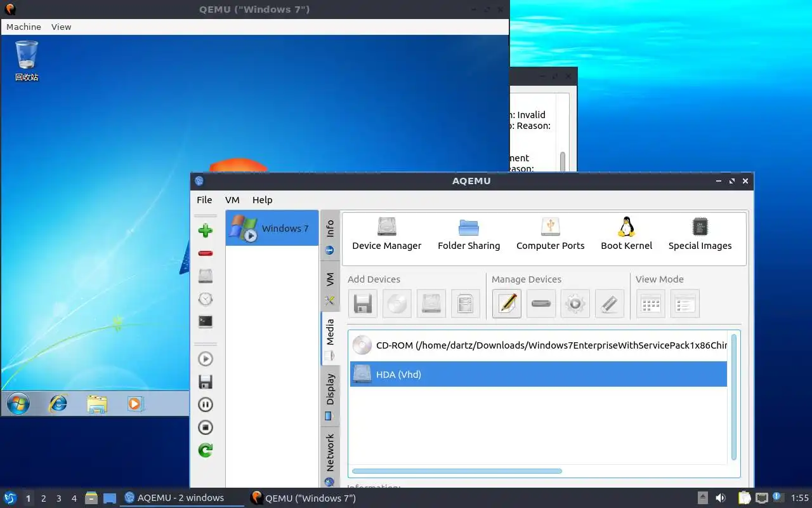Open Device Manager section
The width and height of the screenshot is (812, 508).
tap(387, 234)
